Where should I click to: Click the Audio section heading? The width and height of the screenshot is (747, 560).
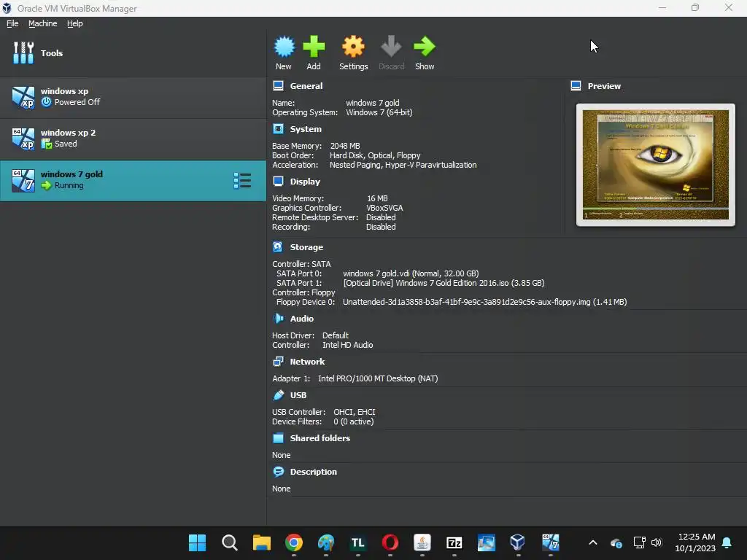coord(301,319)
